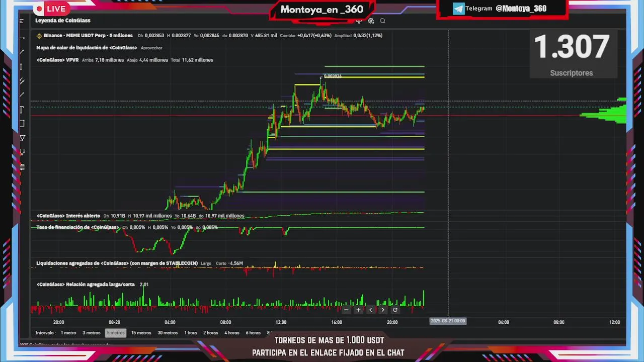Select the trend line drawing tool
Image resolution: width=644 pixels, height=362 pixels.
(22, 52)
